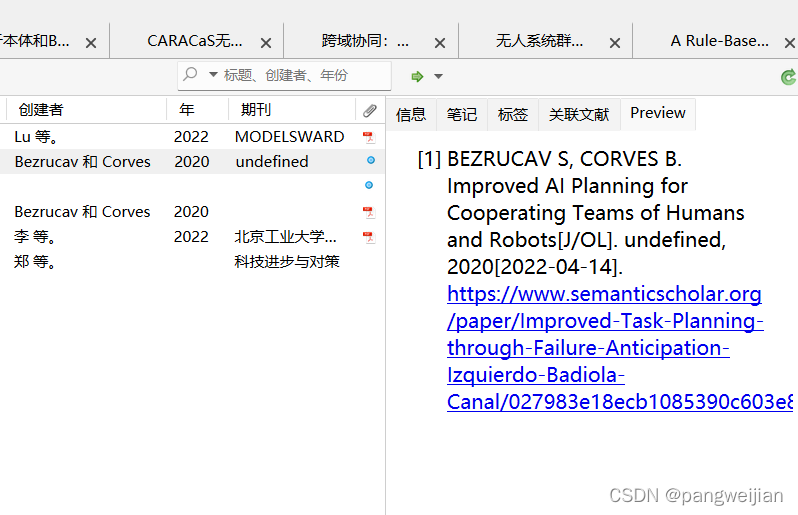Open the 关联文献 tab
Screen dimensions: 798x515
pos(579,115)
